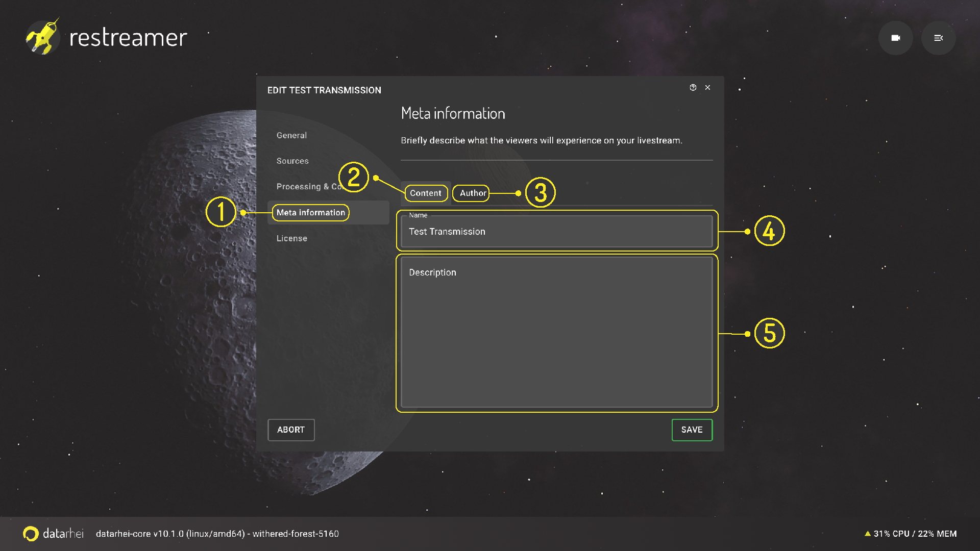This screenshot has height=551, width=980.
Task: Close the Edit Test Transmission dialog
Action: 708,87
